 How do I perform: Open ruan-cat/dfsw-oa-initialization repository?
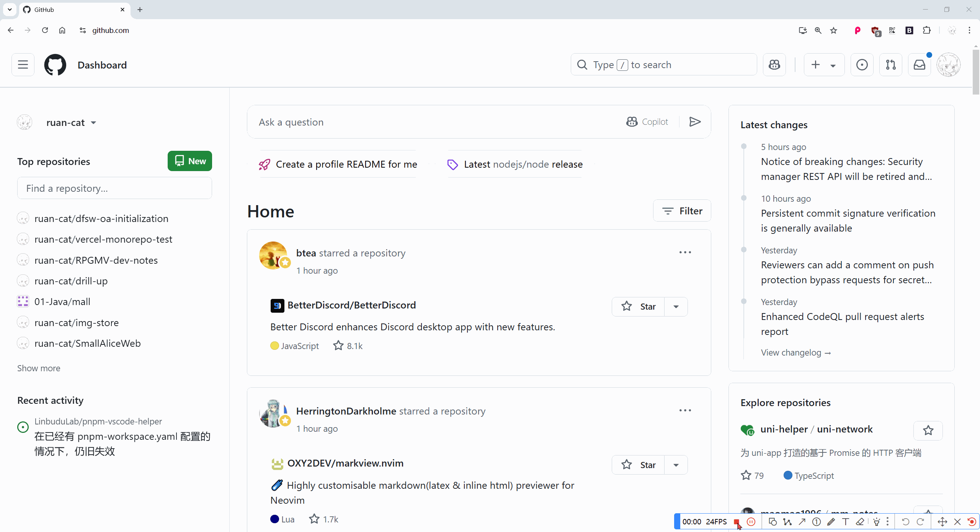tap(101, 219)
